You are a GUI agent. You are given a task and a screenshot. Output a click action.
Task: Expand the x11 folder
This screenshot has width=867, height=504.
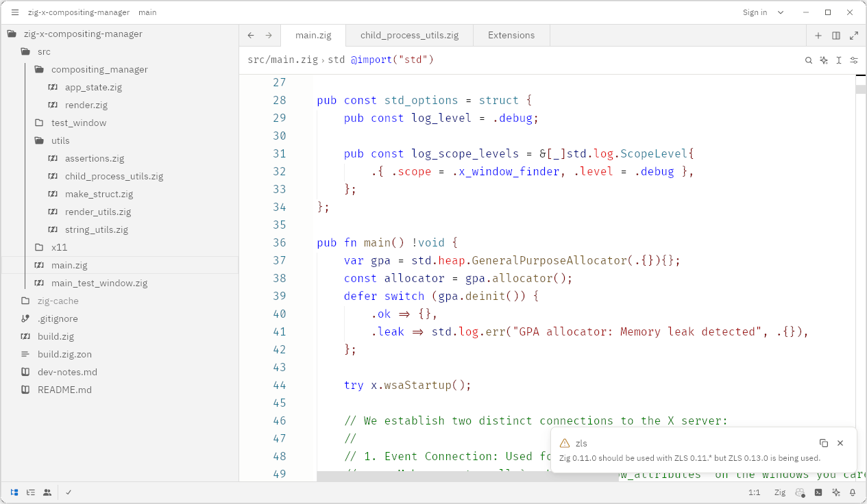tap(119, 247)
